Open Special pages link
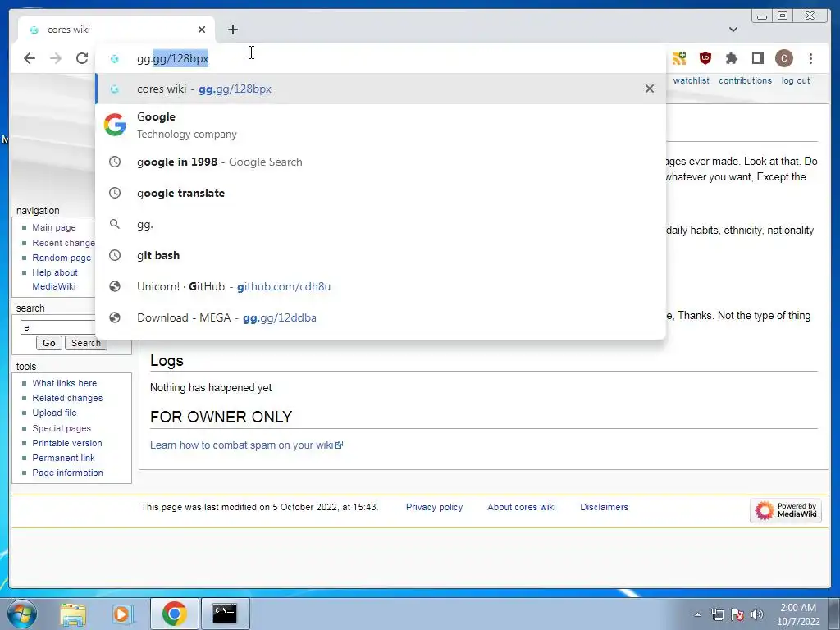840x630 pixels. click(62, 428)
